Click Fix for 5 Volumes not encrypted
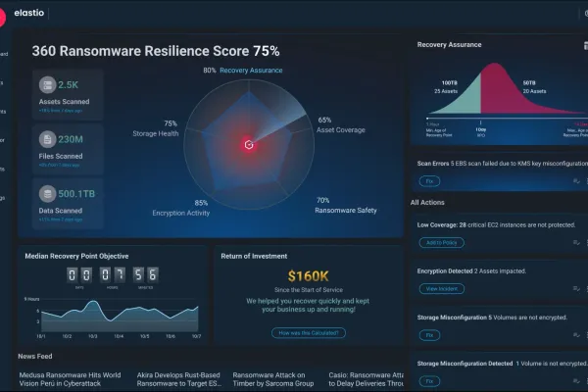588x392 pixels. click(429, 335)
